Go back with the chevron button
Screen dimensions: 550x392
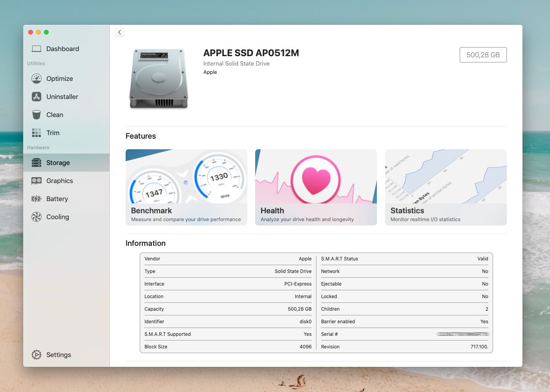click(120, 32)
